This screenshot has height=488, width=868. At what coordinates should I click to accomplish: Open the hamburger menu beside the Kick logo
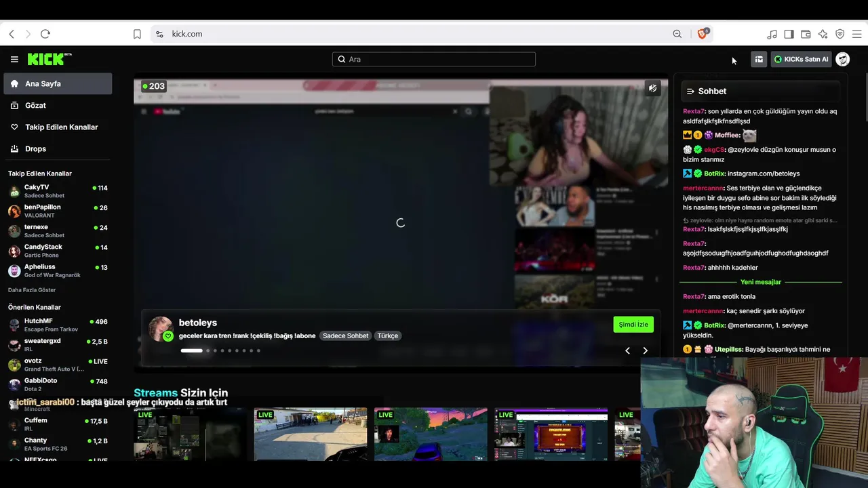pos(14,60)
